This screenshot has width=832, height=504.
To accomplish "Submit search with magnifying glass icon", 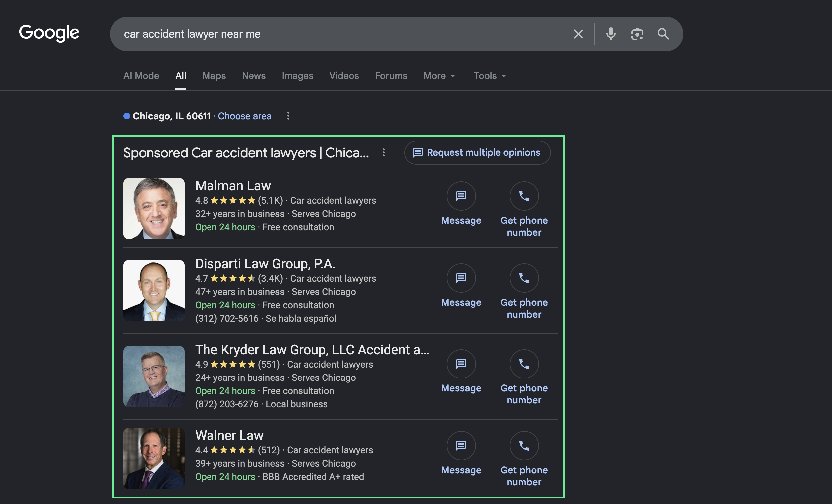I will (663, 34).
